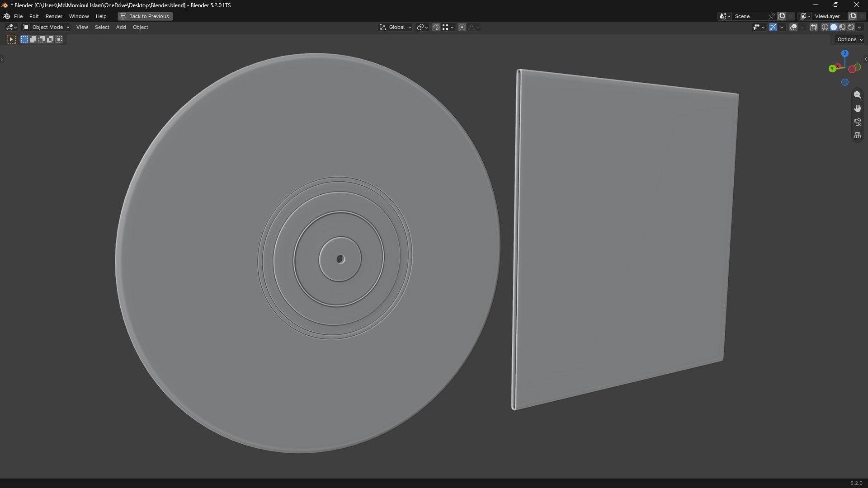This screenshot has width=868, height=488.
Task: Switch to Wireframe viewport shading
Action: click(x=825, y=28)
